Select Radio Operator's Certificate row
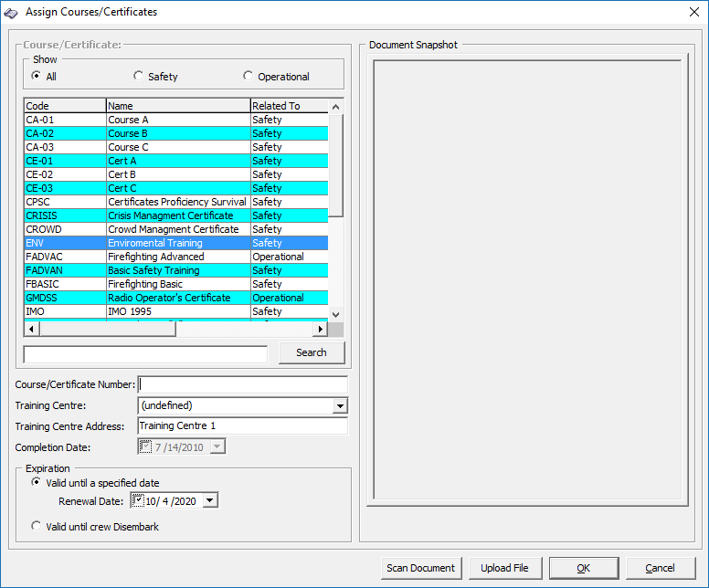Viewport: 709px width, 588px height. (176, 298)
